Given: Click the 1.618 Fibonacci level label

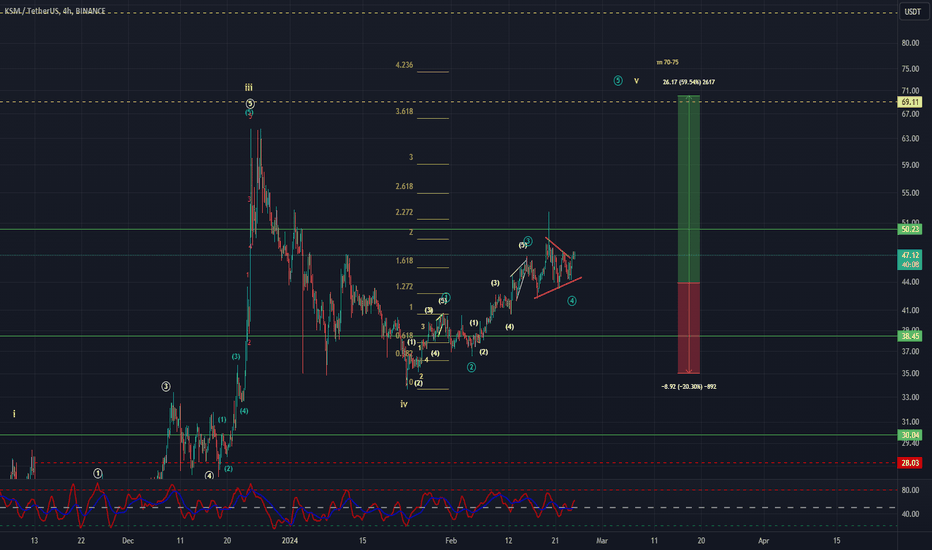Looking at the screenshot, I should click(404, 260).
